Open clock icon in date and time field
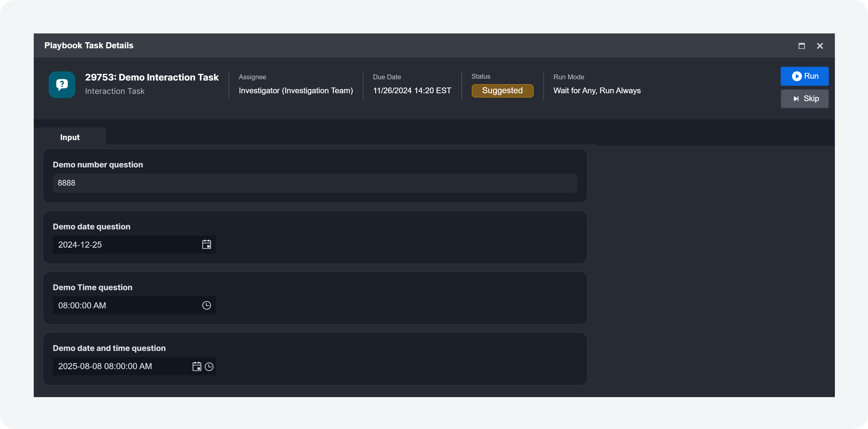 pyautogui.click(x=209, y=366)
